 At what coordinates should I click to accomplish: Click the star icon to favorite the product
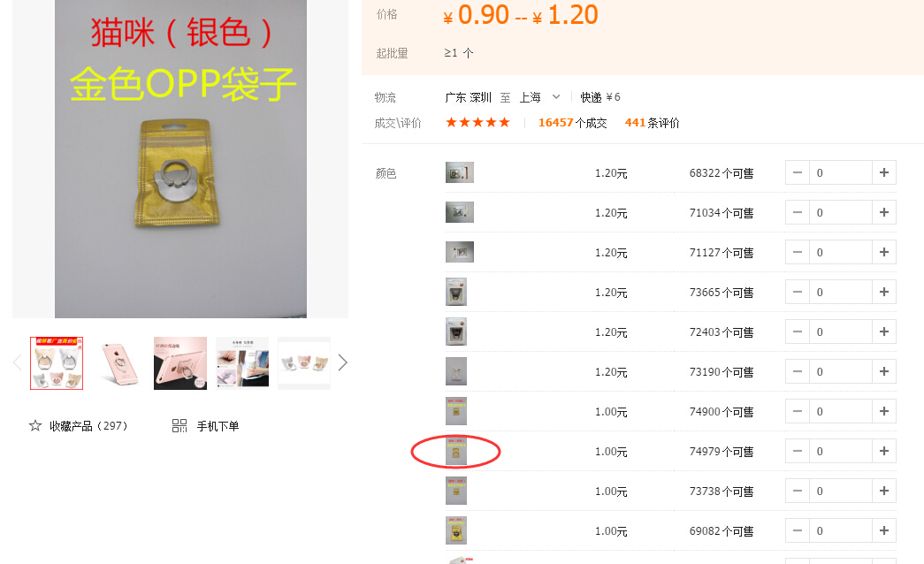click(35, 425)
